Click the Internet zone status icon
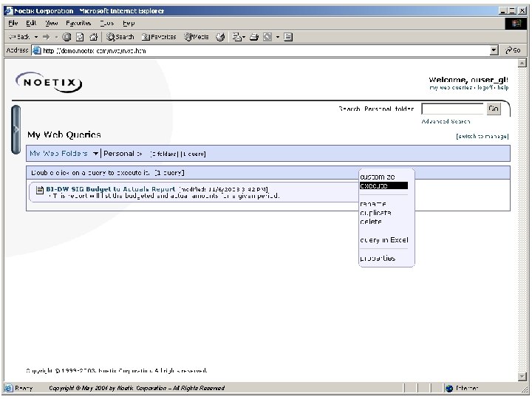The width and height of the screenshot is (532, 399). [x=449, y=388]
